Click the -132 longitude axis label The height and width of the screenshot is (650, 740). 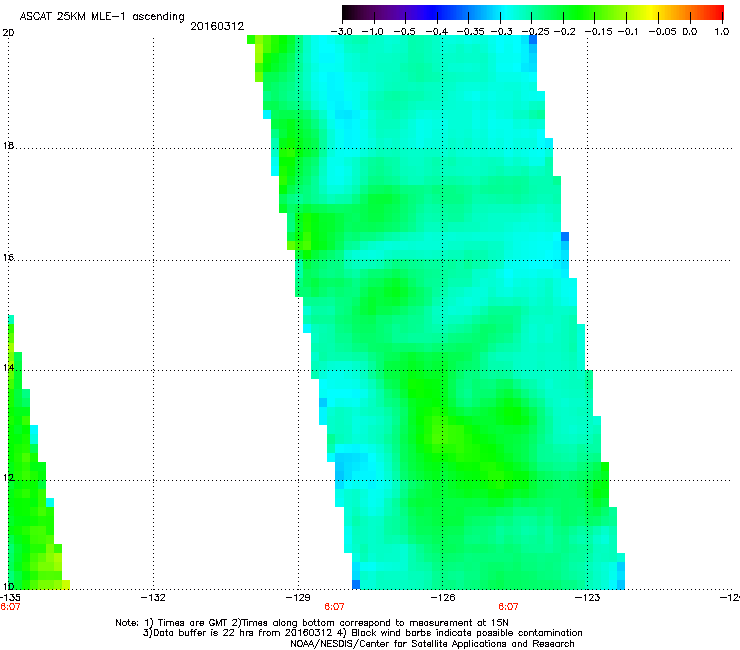coord(154,598)
